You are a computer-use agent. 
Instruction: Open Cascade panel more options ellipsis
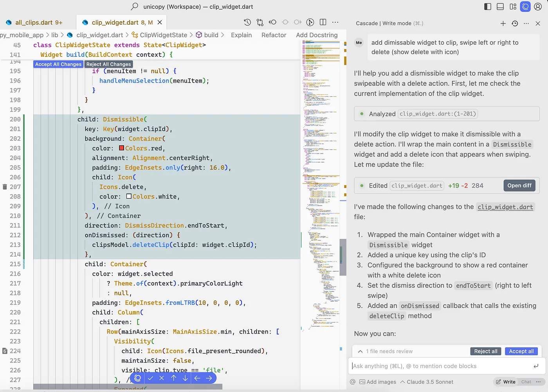click(x=526, y=23)
